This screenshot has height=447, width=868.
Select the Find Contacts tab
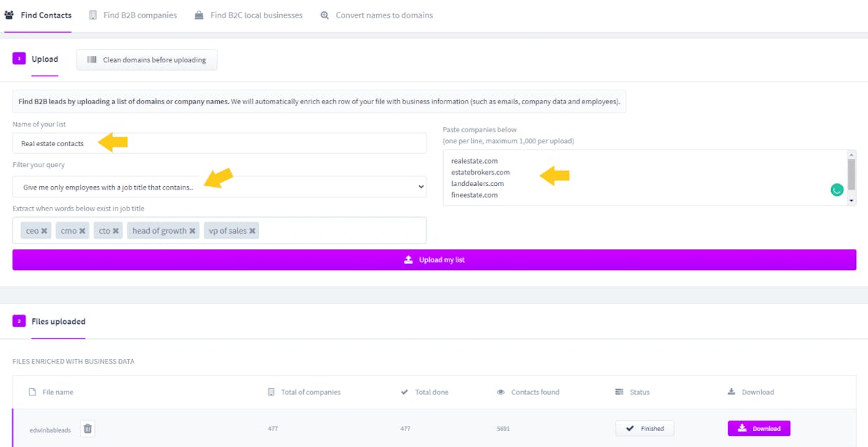click(x=38, y=15)
